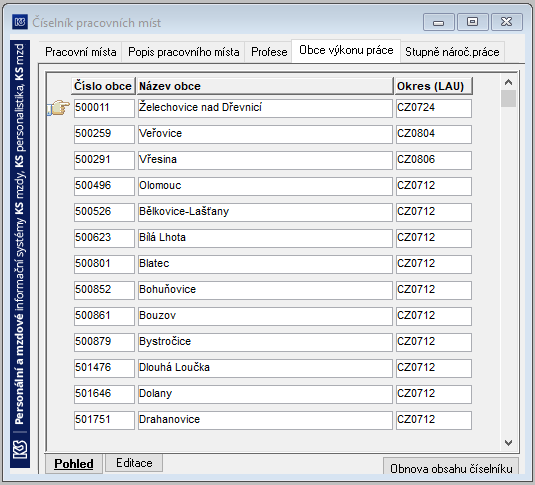Click the CZ0712 field in Bohuňovice row
Screen dimensions: 535x485
pos(434,290)
